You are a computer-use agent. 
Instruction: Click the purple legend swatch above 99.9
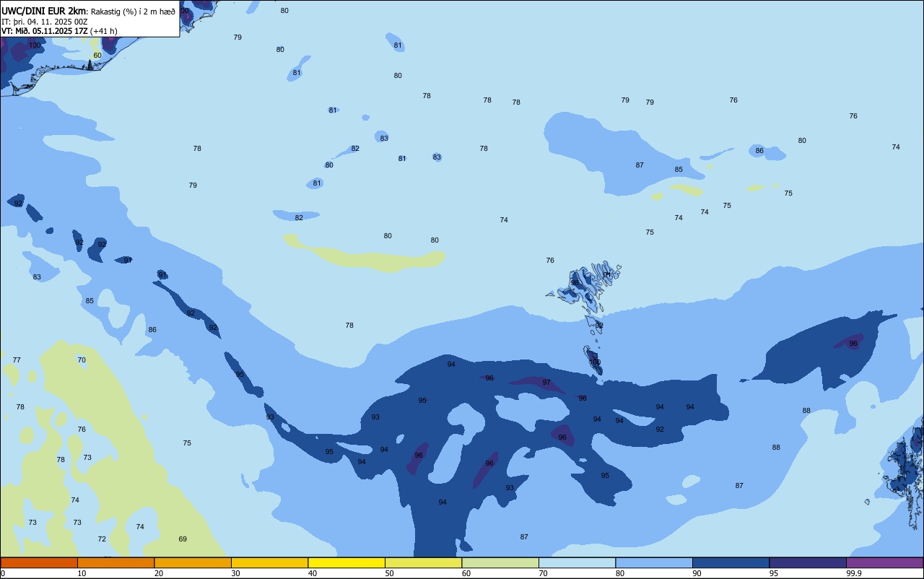click(x=884, y=562)
